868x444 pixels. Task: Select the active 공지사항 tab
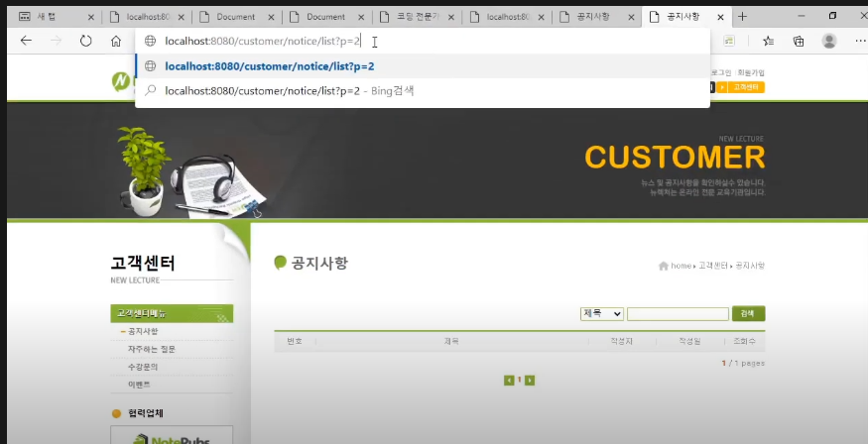tap(686, 17)
